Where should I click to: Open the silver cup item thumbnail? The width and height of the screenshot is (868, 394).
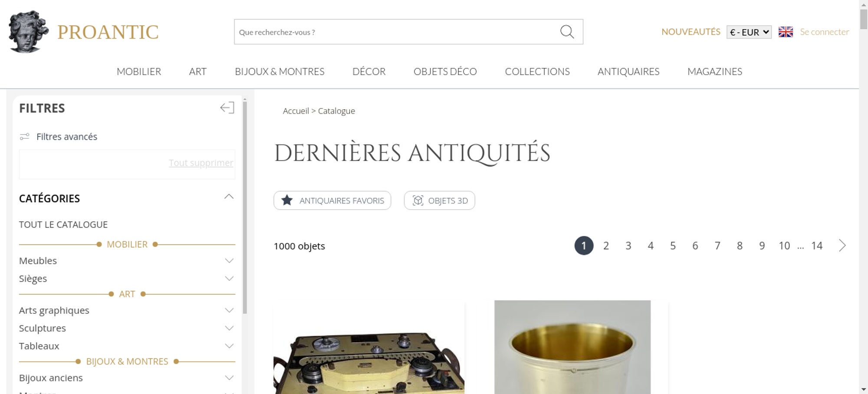[572, 347]
